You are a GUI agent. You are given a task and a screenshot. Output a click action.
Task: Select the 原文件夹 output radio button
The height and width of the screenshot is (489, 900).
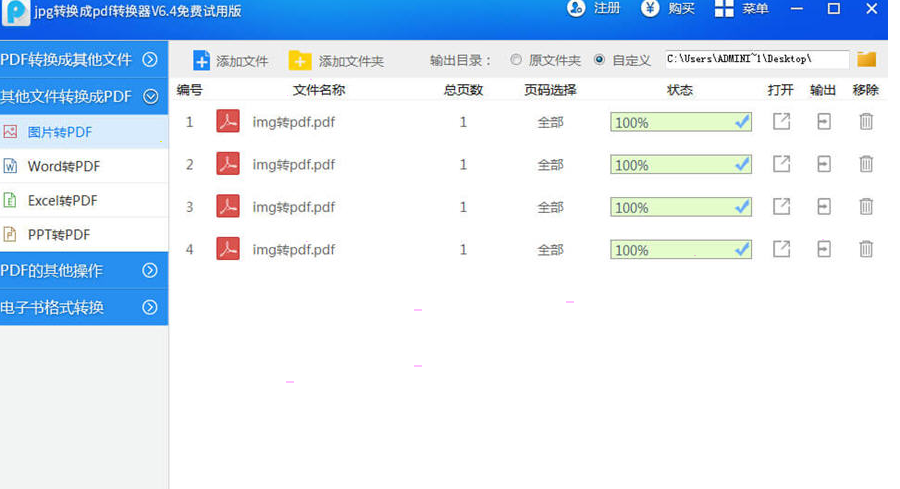pyautogui.click(x=516, y=59)
